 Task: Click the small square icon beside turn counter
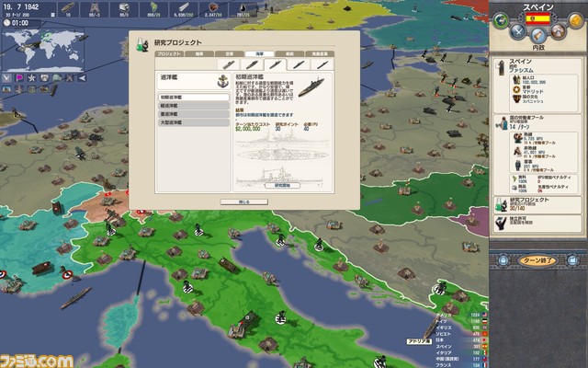coord(52,15)
